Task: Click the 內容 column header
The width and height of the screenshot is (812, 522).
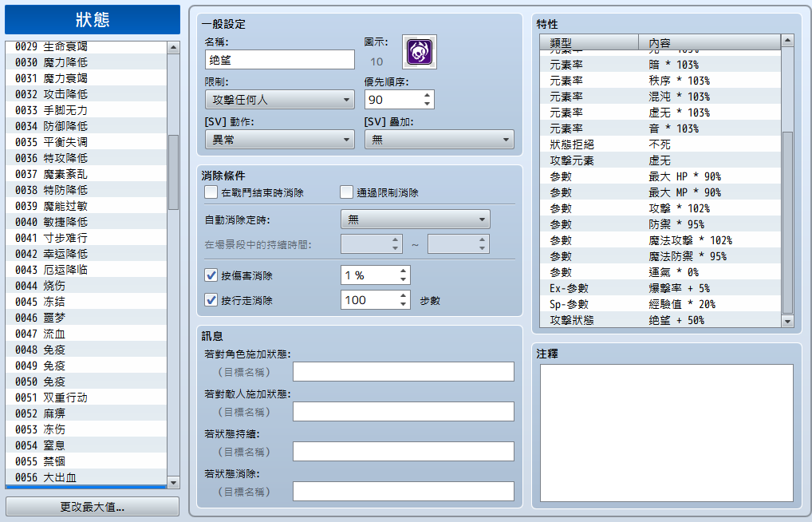Action: (x=709, y=42)
